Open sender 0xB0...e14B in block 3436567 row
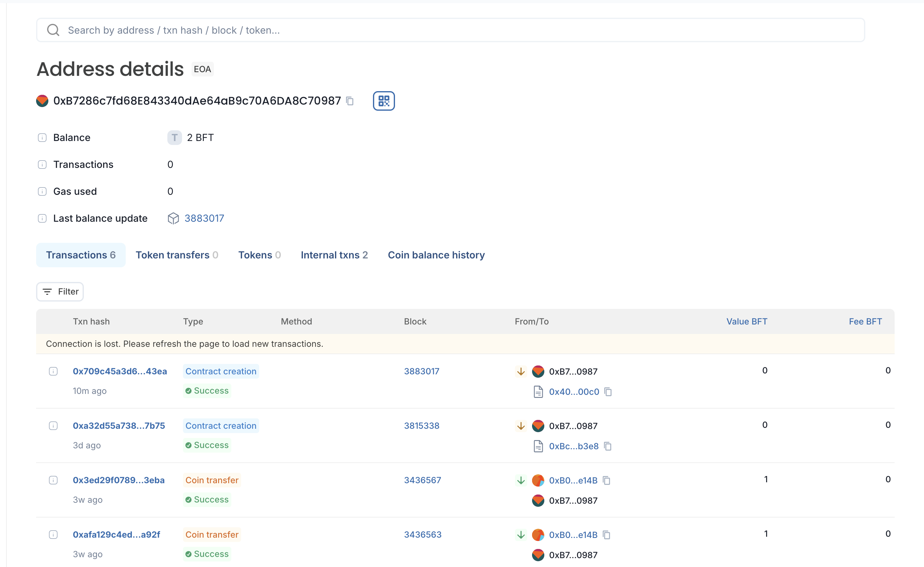Viewport: 924px width, 567px height. 573,480
